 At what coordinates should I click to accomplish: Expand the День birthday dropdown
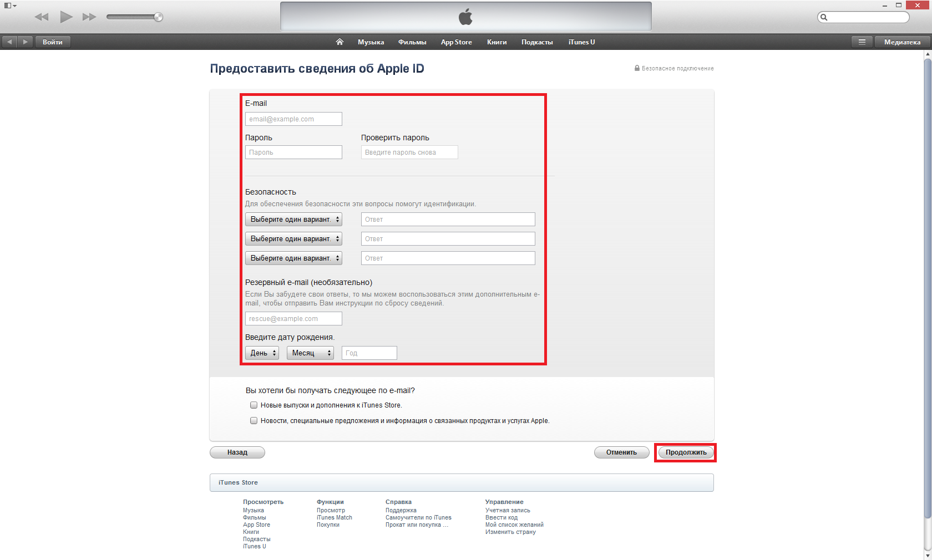[x=262, y=353]
